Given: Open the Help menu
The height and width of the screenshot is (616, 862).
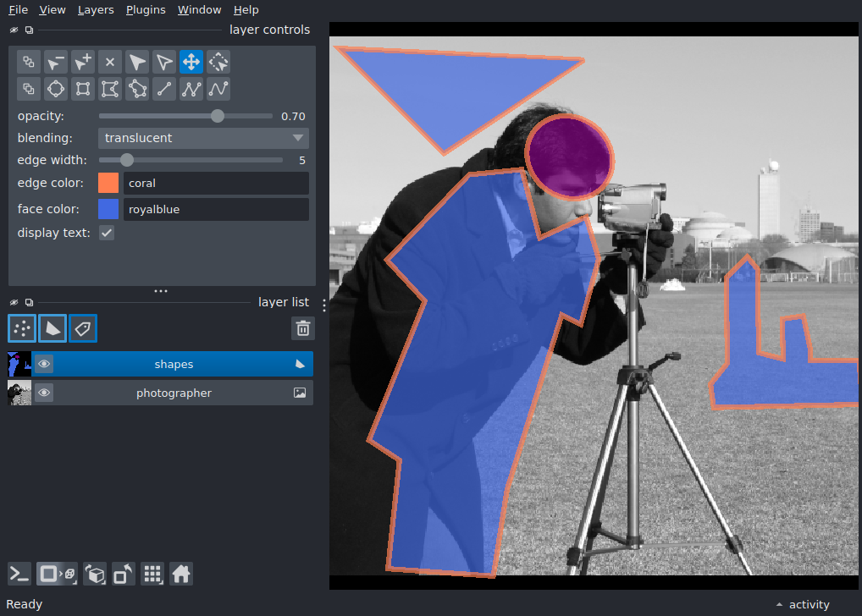Looking at the screenshot, I should [246, 10].
